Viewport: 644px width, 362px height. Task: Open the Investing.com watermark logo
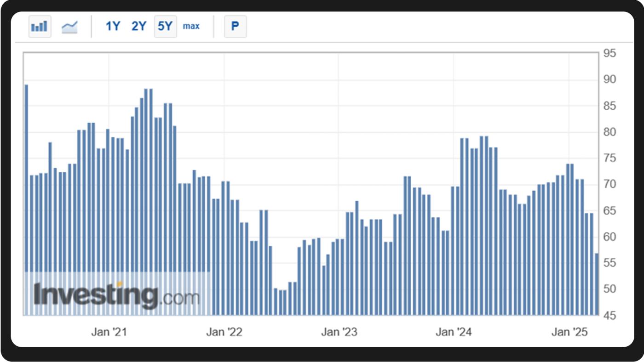point(117,295)
